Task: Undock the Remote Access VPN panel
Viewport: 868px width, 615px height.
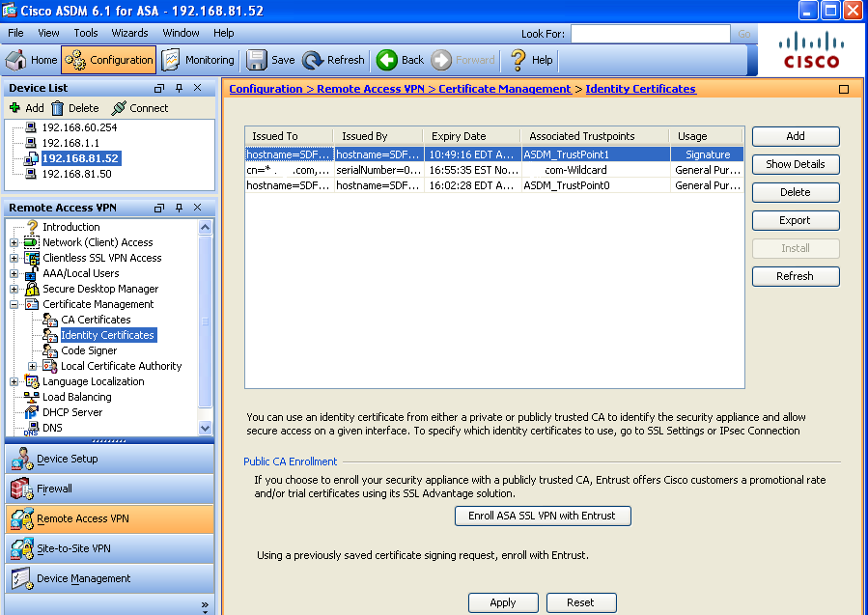Action: tap(159, 208)
